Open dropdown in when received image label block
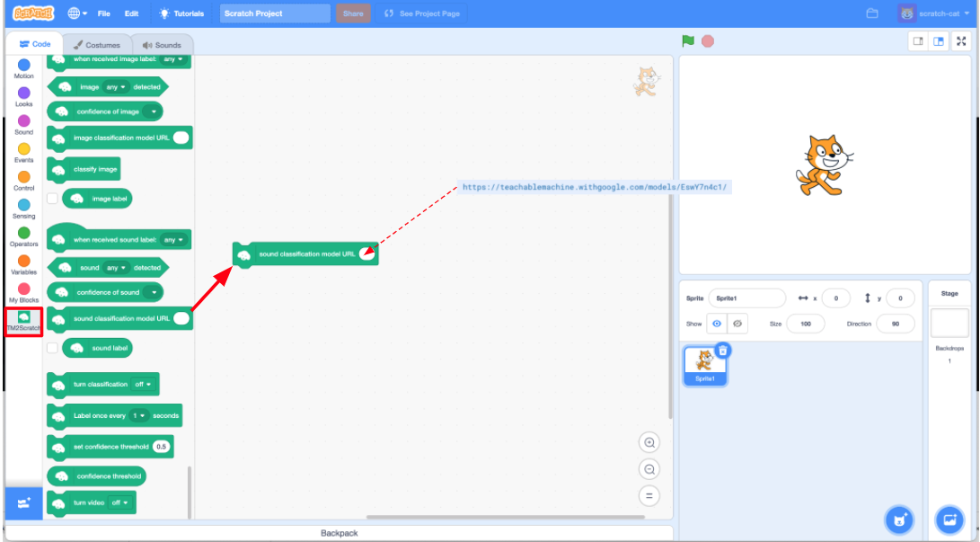The height and width of the screenshot is (542, 980). pos(173,59)
